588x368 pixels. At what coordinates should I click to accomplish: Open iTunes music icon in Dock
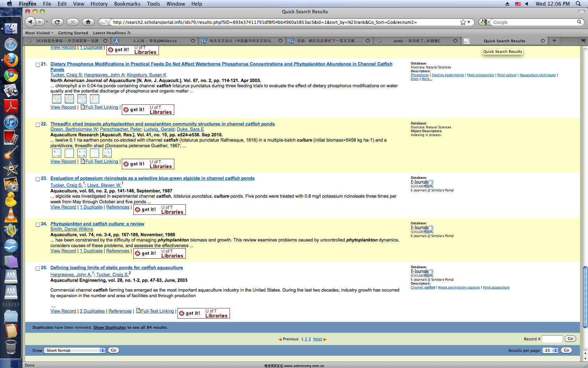pyautogui.click(x=11, y=122)
